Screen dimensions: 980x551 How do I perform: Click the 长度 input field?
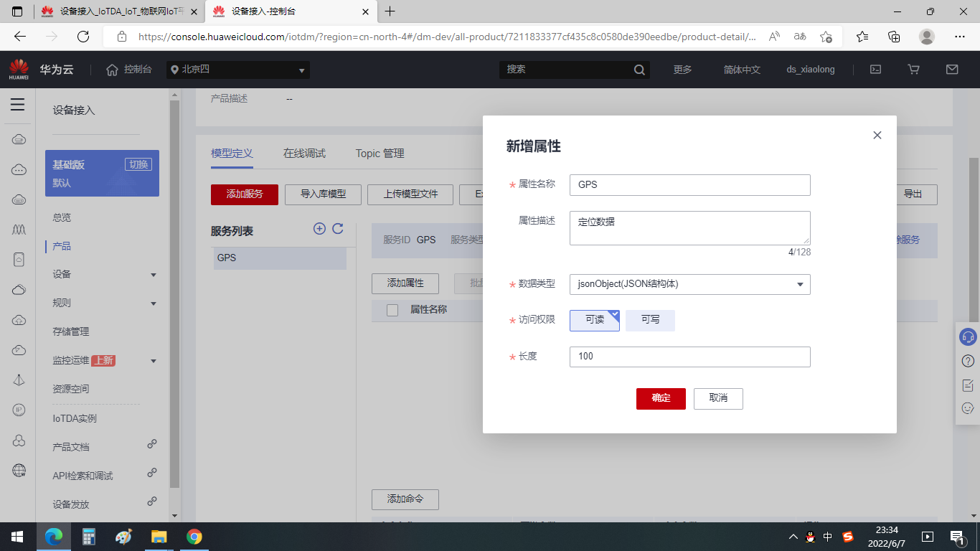click(x=690, y=357)
